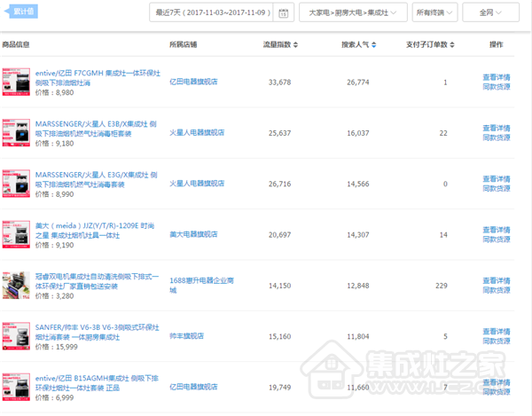This screenshot has height=416, width=532.
Task: Click 查看详情 for MARSSENGER E3G/X row
Action: pyautogui.click(x=497, y=179)
